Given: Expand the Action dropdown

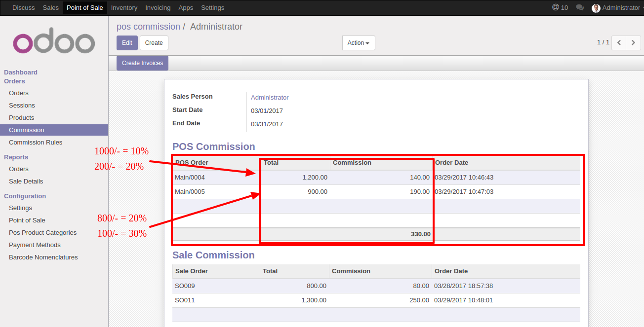Looking at the screenshot, I should coord(359,43).
